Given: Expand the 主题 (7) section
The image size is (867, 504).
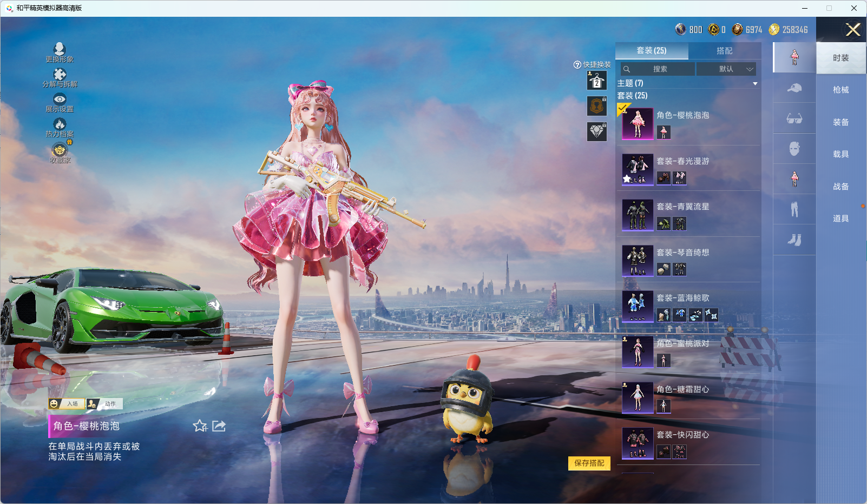Looking at the screenshot, I should point(754,83).
